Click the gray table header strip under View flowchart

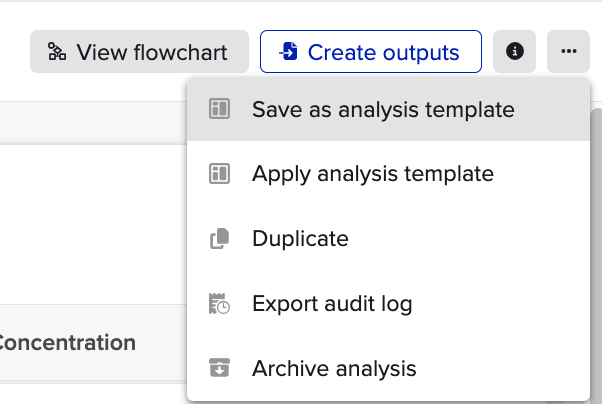coord(93,123)
